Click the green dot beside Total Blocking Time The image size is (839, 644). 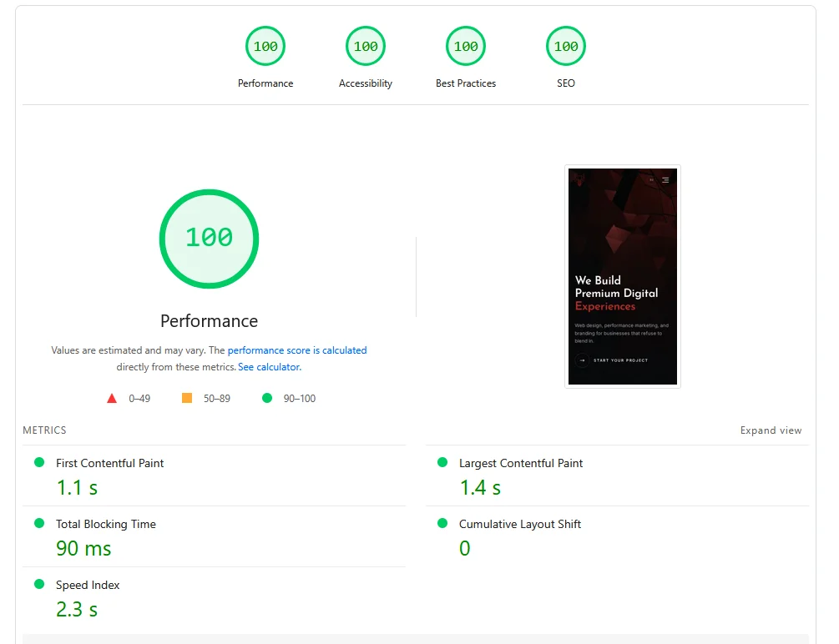(39, 523)
